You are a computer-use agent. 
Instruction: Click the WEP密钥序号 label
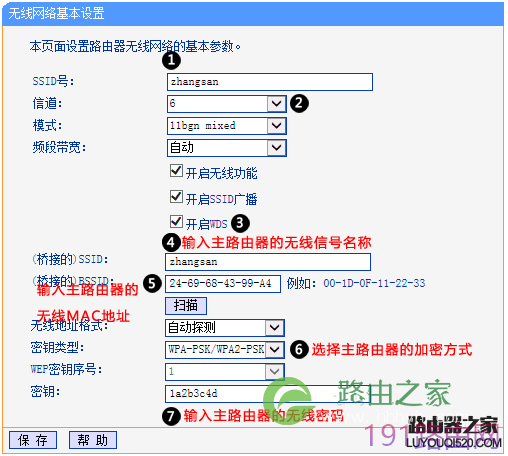(66, 369)
